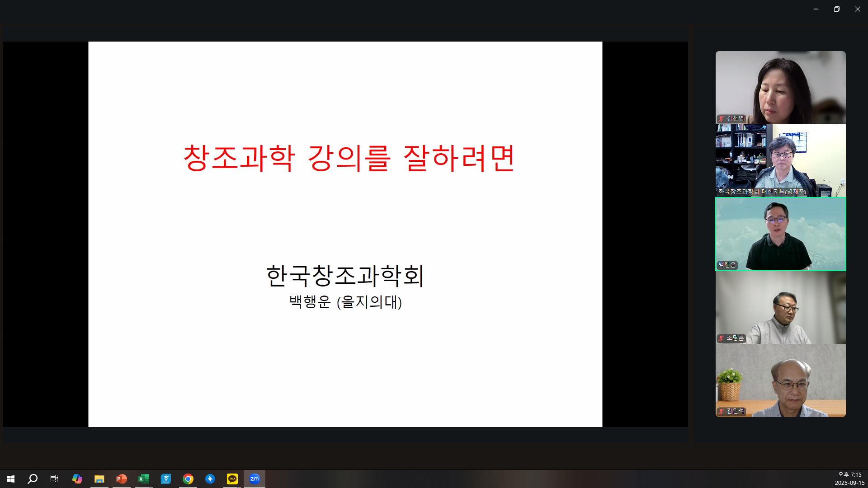Image resolution: width=868 pixels, height=488 pixels.
Task: Select 김선영's video thumbnail at the top
Action: [781, 87]
